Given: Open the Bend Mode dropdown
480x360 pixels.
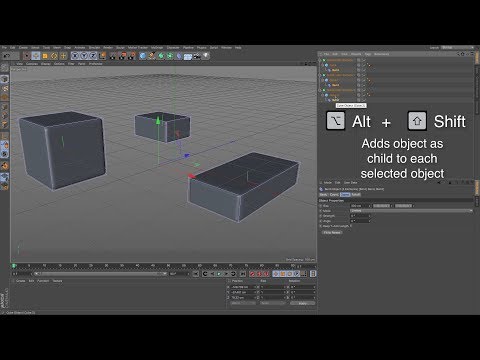Looking at the screenshot, I should pos(411,211).
